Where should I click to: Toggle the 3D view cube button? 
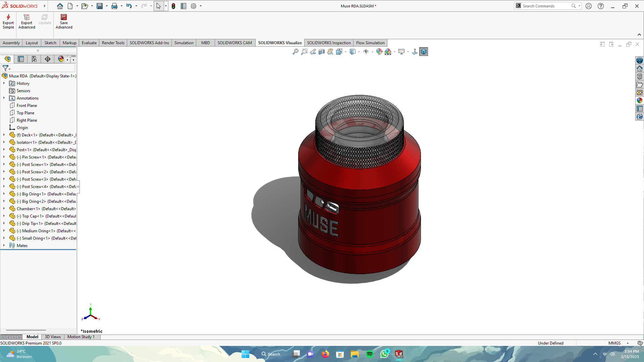424,52
